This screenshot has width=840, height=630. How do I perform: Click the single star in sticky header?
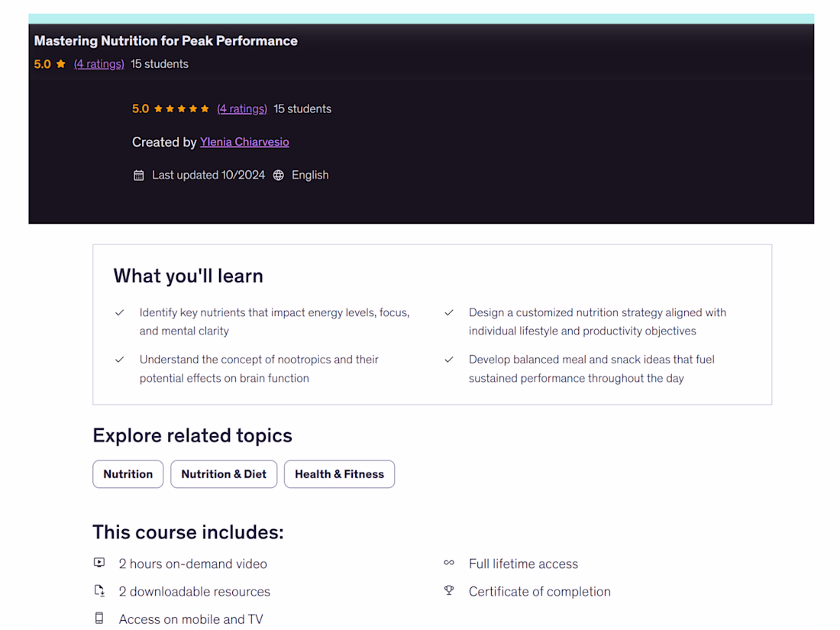pyautogui.click(x=61, y=63)
